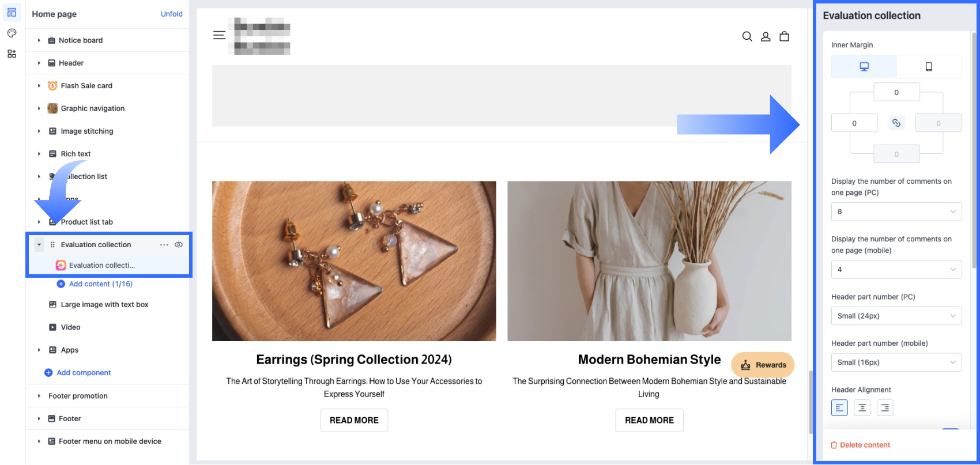Click the top inner margin input field
The height and width of the screenshot is (465, 980).
(x=896, y=92)
